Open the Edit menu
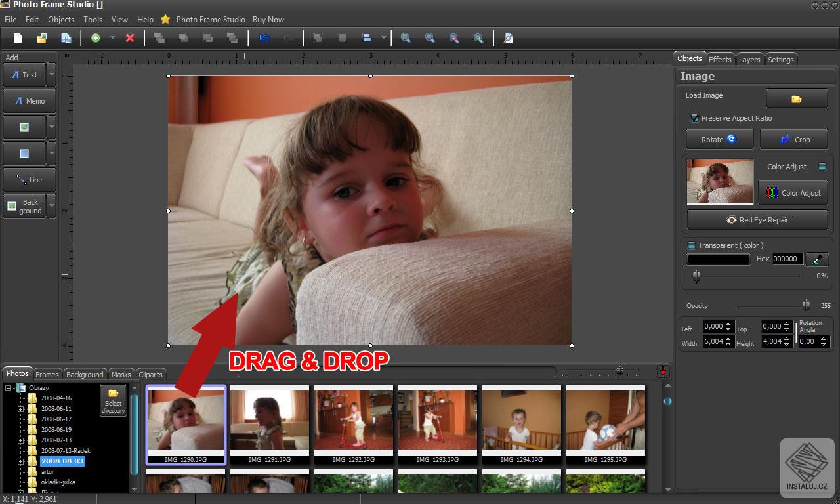 [32, 20]
